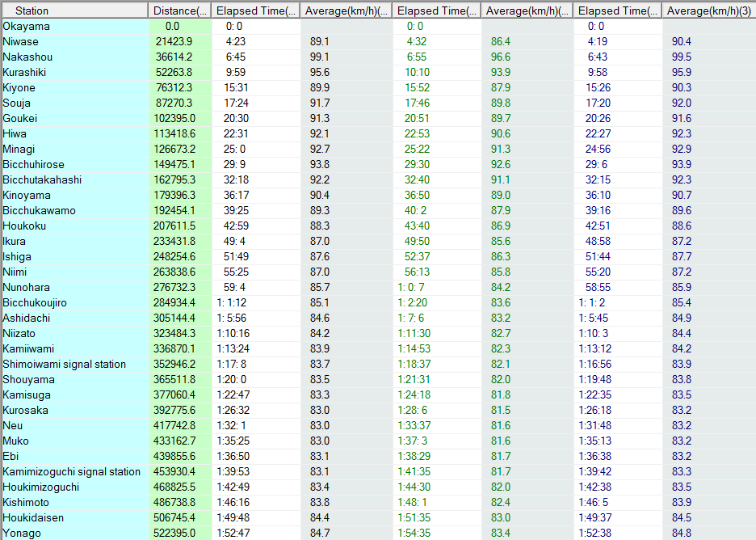The height and width of the screenshot is (540, 756).
Task: Select distance value 522395.0
Action: [x=174, y=534]
